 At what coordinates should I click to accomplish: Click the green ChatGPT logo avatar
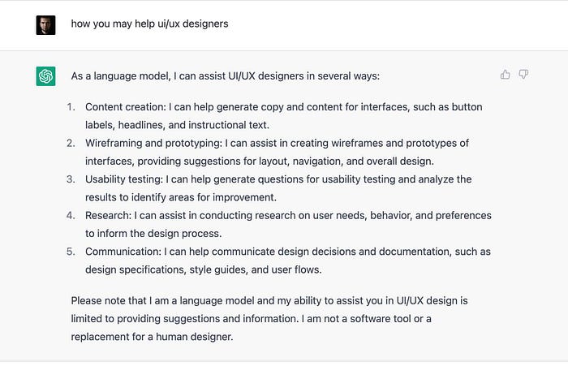[x=45, y=76]
